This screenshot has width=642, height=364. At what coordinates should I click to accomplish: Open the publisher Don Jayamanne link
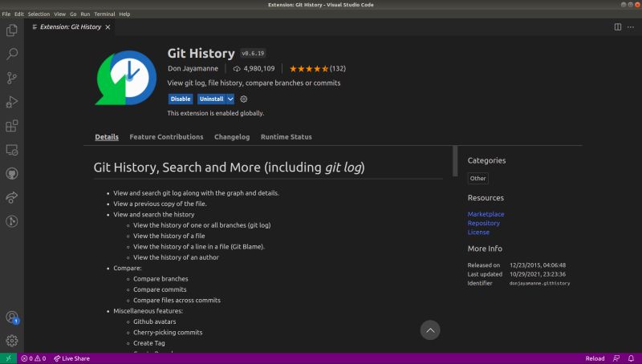pyautogui.click(x=193, y=69)
